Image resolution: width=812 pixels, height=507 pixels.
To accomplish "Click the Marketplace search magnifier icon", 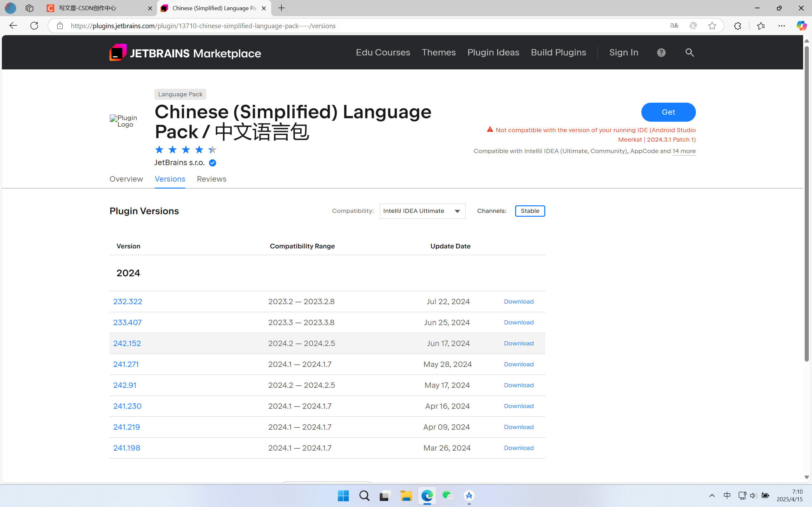I will tap(690, 53).
